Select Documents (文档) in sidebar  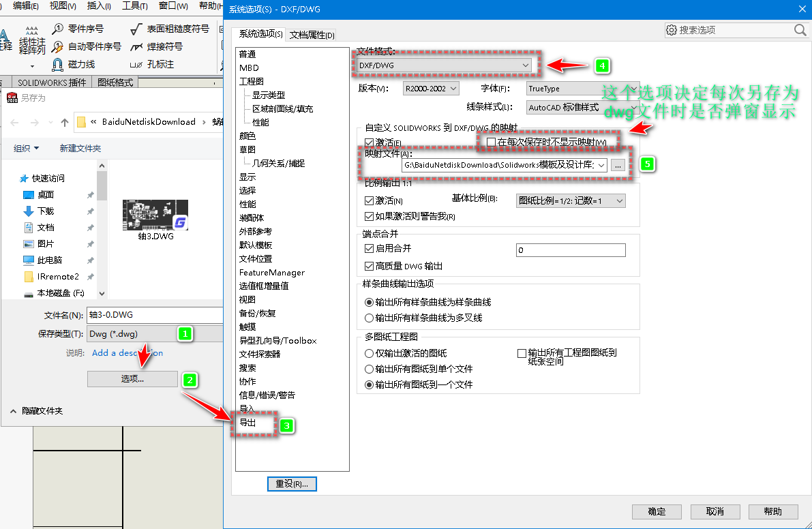pyautogui.click(x=46, y=227)
